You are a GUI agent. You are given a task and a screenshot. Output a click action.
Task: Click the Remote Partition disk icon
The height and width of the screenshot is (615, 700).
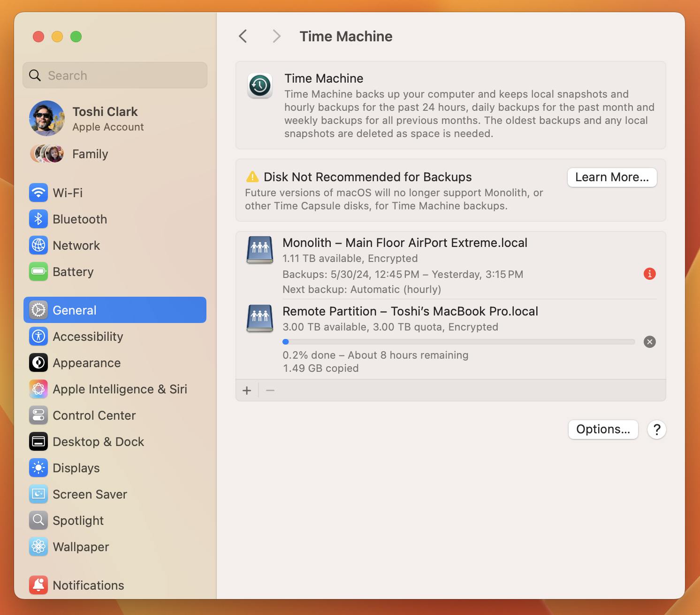(260, 318)
